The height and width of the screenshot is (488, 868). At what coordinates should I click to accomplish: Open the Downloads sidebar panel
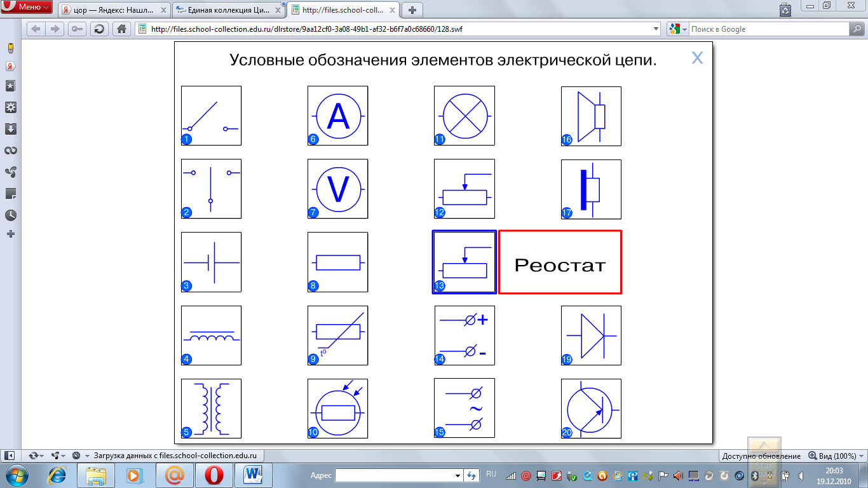click(10, 129)
